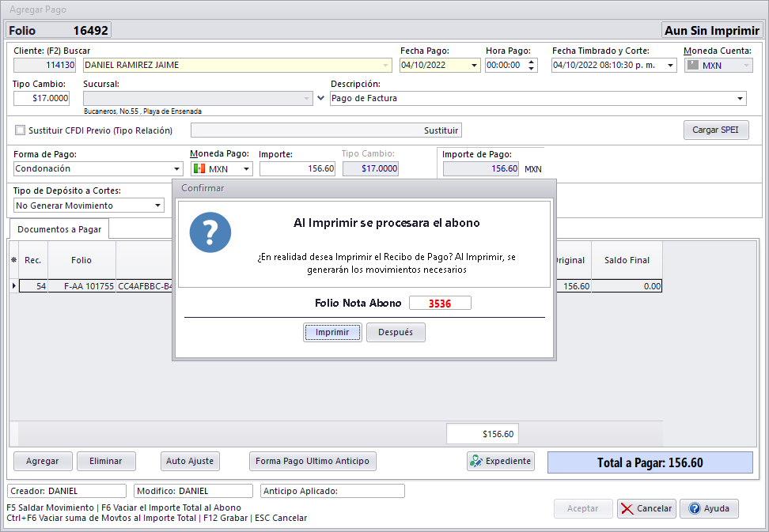Click the Mexican flag in Moneda Pago
769x532 pixels.
199,168
